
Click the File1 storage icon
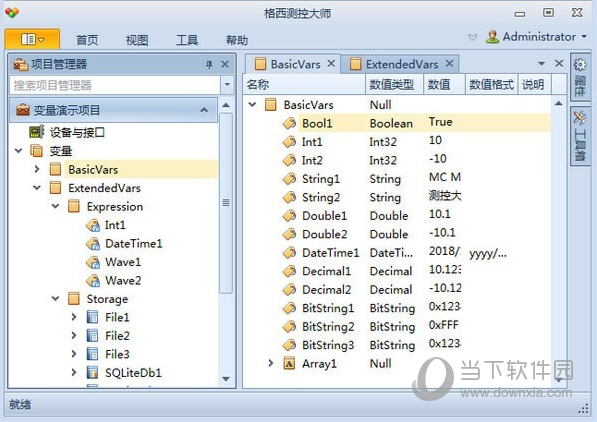[x=93, y=317]
